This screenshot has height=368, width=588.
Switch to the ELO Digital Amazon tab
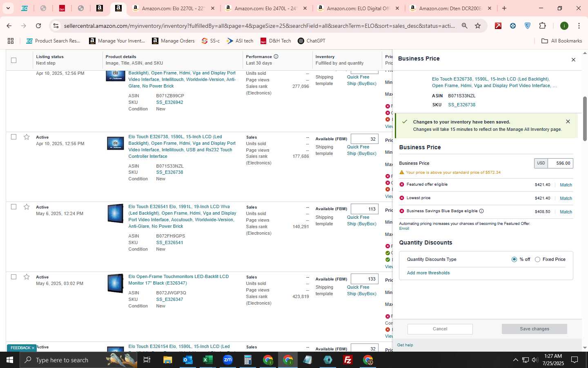tap(359, 8)
